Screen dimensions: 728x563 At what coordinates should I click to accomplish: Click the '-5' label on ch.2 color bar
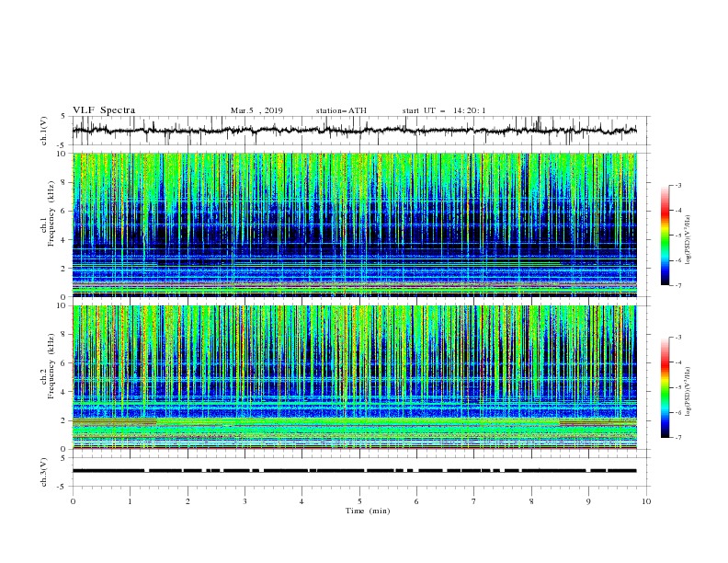(677, 387)
